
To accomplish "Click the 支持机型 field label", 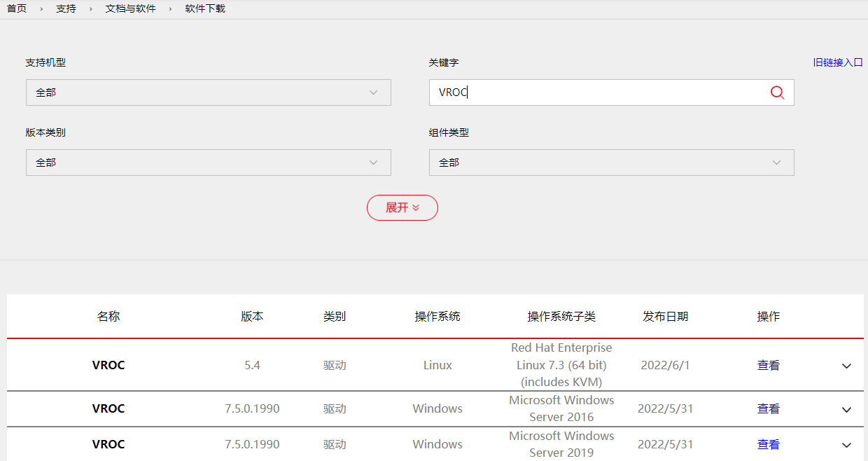I will tap(45, 62).
